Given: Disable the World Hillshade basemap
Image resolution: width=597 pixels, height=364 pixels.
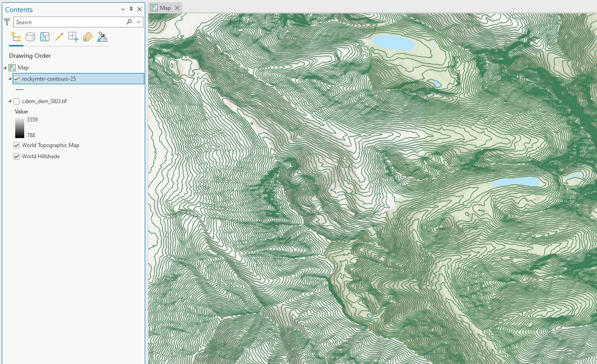Looking at the screenshot, I should tap(17, 156).
